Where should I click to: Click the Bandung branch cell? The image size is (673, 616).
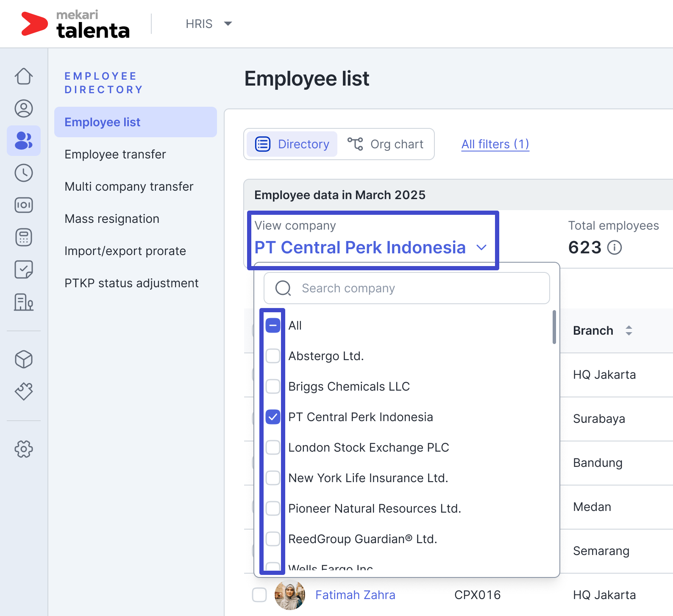(598, 463)
